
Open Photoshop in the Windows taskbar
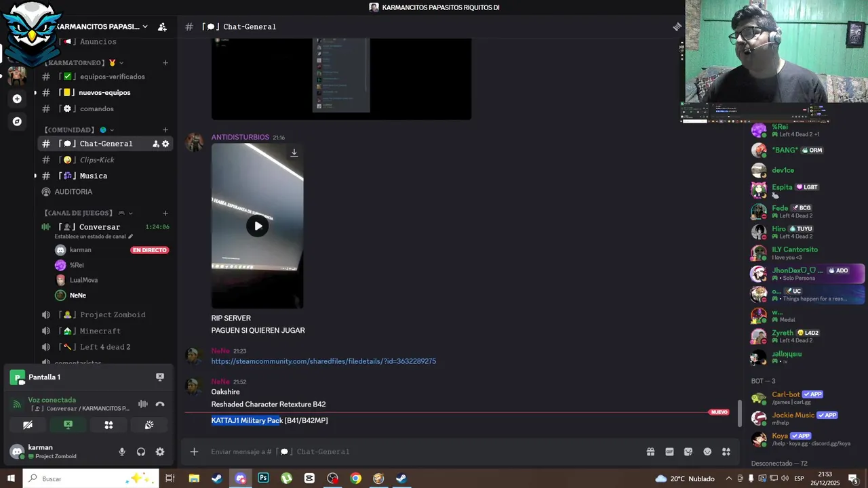(x=263, y=479)
